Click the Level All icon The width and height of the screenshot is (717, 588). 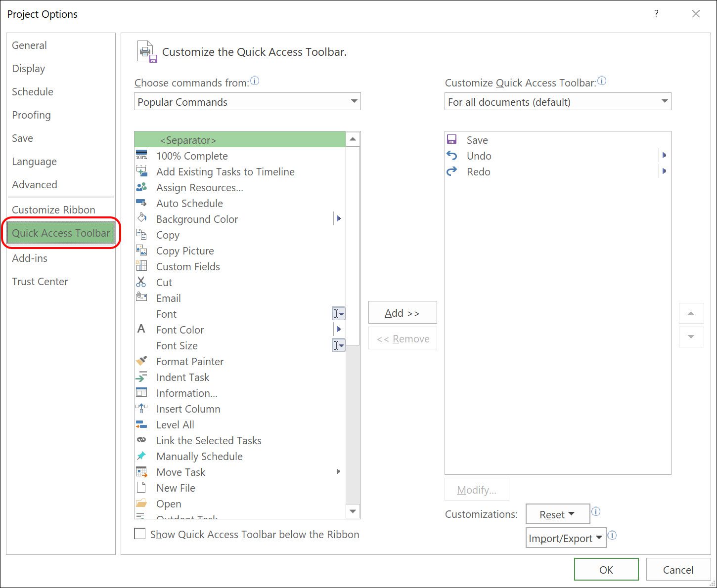(x=141, y=424)
